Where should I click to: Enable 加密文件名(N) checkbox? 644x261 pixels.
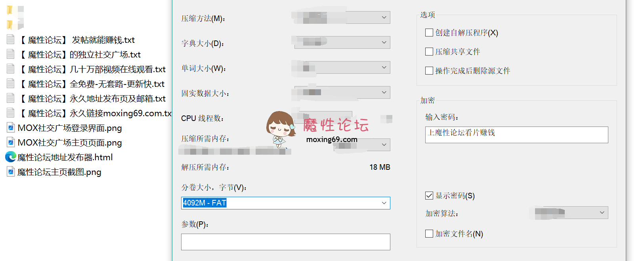point(429,234)
